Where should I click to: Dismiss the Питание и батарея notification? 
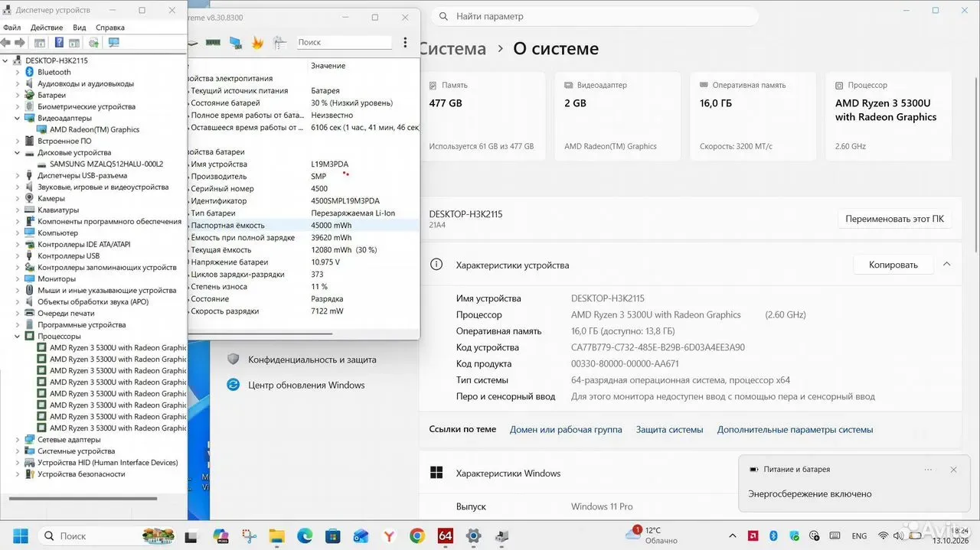tap(953, 470)
